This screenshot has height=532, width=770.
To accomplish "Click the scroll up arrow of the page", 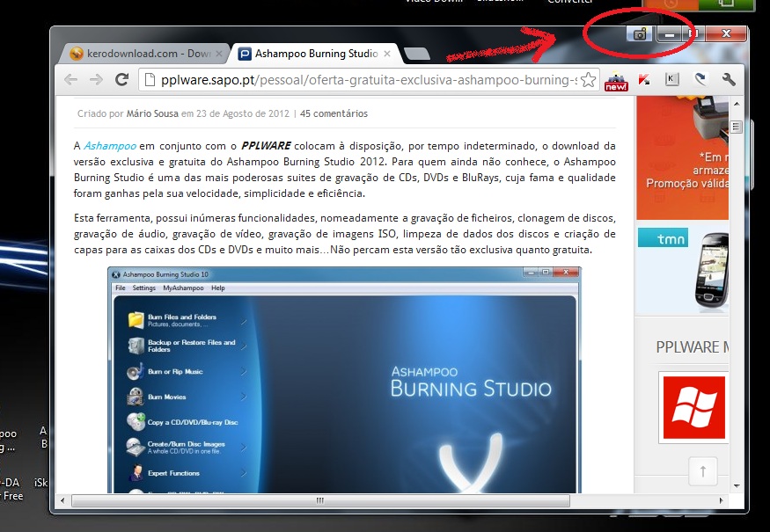I will point(736,104).
